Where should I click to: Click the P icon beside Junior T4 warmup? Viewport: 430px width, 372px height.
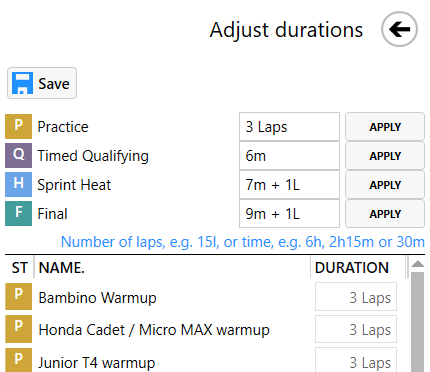[18, 360]
